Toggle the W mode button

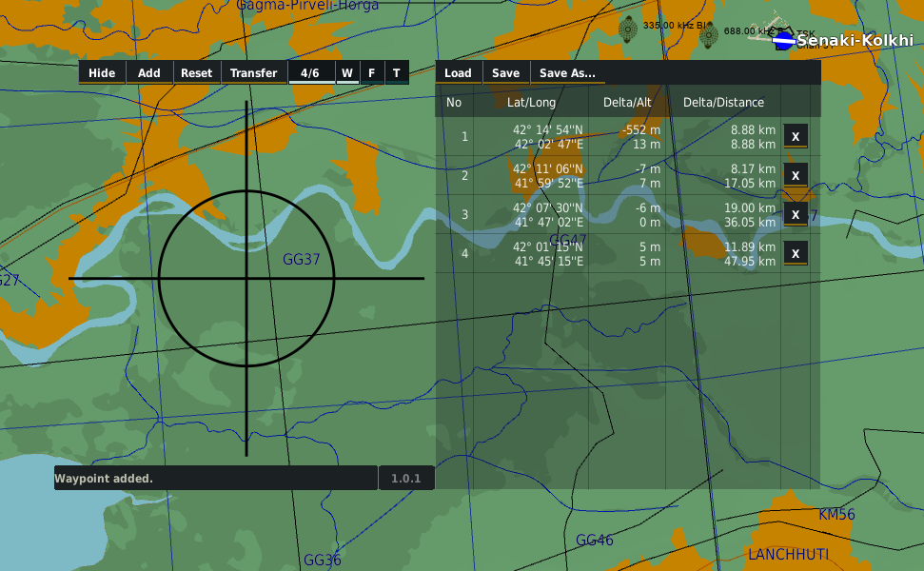pos(347,73)
